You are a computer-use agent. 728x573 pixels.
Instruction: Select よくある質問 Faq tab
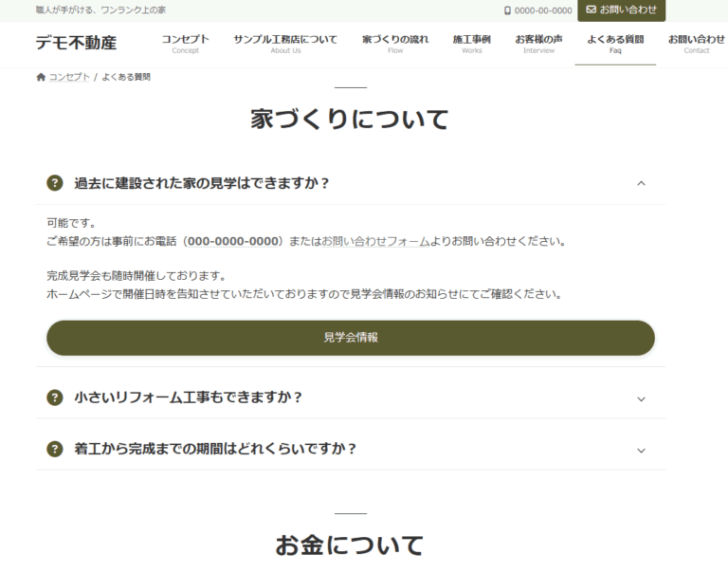pos(615,44)
